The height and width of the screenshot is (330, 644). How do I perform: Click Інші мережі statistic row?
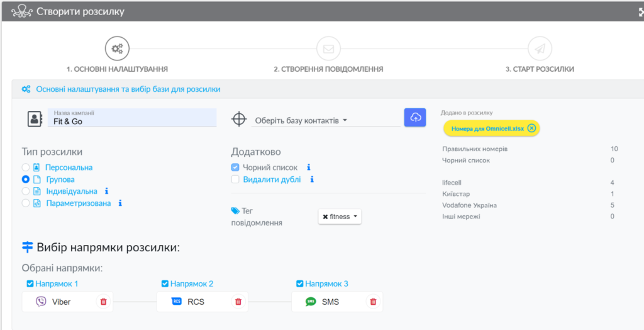[x=530, y=216]
